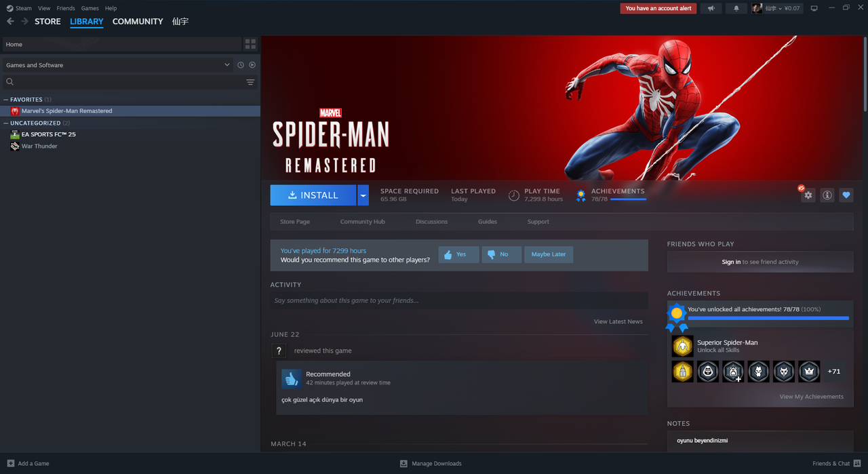Recommend the game with Yes
The height and width of the screenshot is (474, 868).
click(459, 254)
